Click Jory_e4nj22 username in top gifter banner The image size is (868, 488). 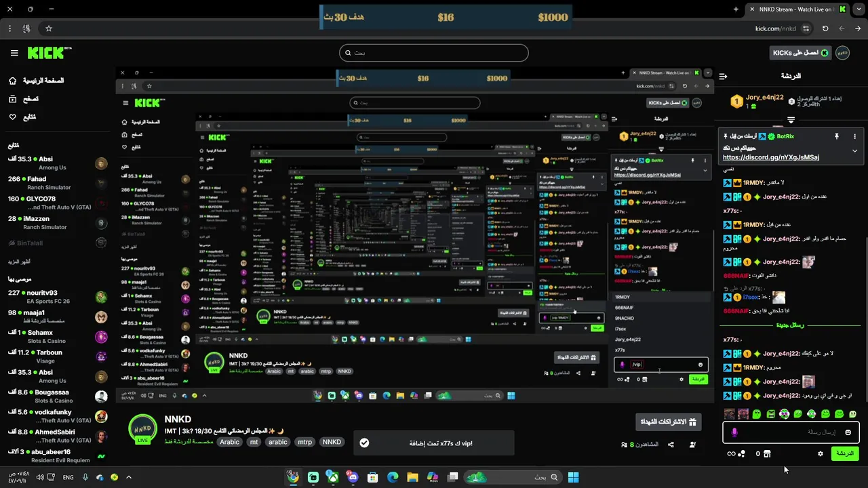(x=765, y=98)
